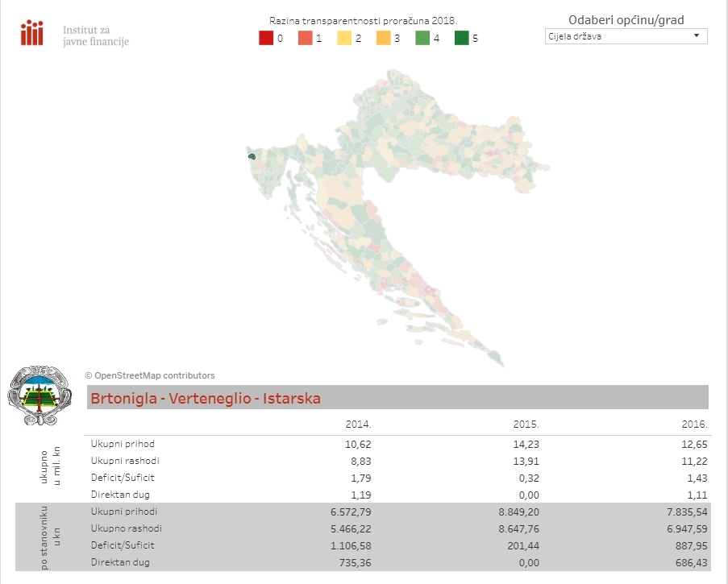The width and height of the screenshot is (728, 584).
Task: Open the Cijela država municipality dropdown
Action: point(626,35)
